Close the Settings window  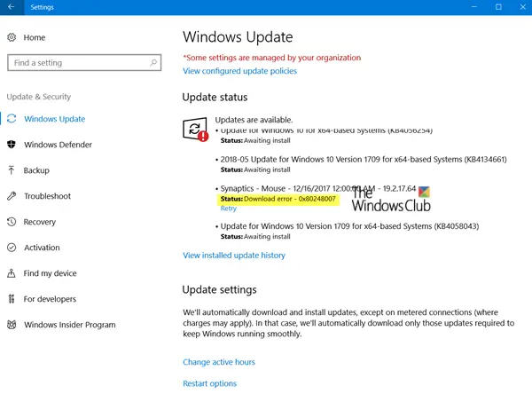click(522, 7)
